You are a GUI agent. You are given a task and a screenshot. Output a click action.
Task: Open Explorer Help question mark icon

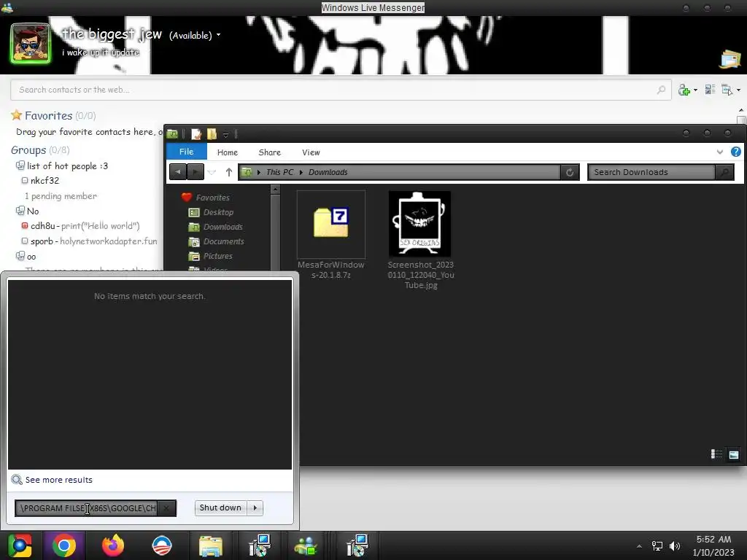735,152
